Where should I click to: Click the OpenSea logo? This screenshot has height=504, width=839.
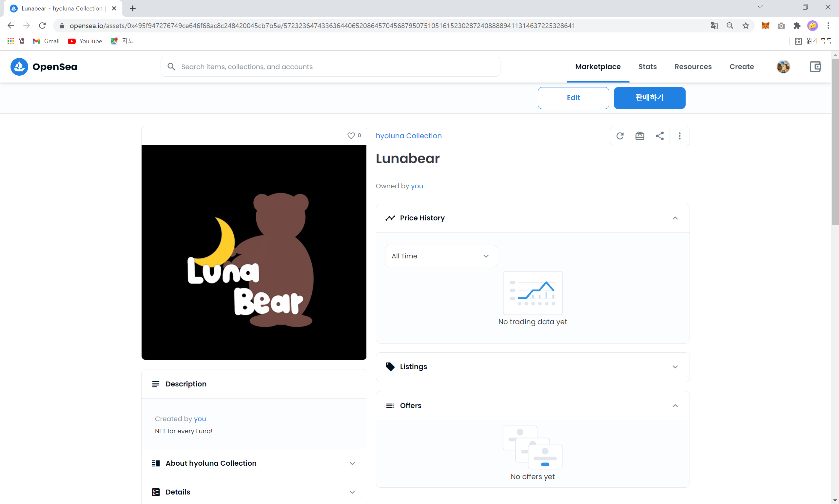tap(44, 66)
